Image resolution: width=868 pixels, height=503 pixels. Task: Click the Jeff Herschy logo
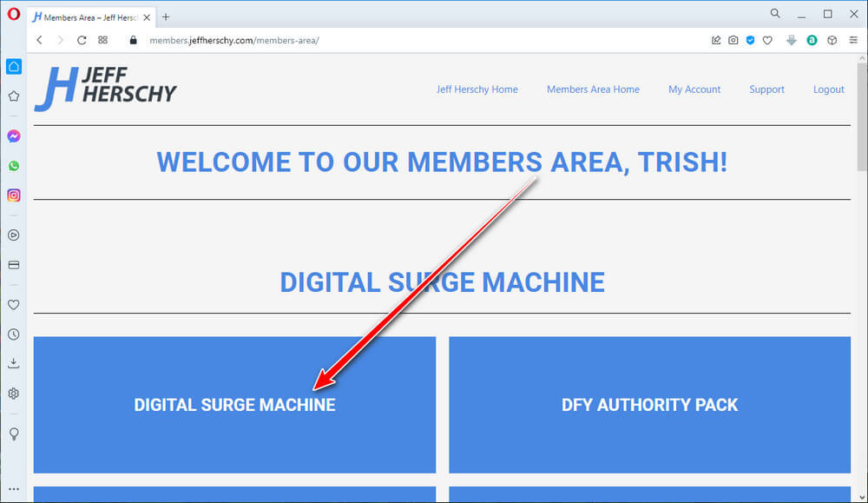point(105,89)
